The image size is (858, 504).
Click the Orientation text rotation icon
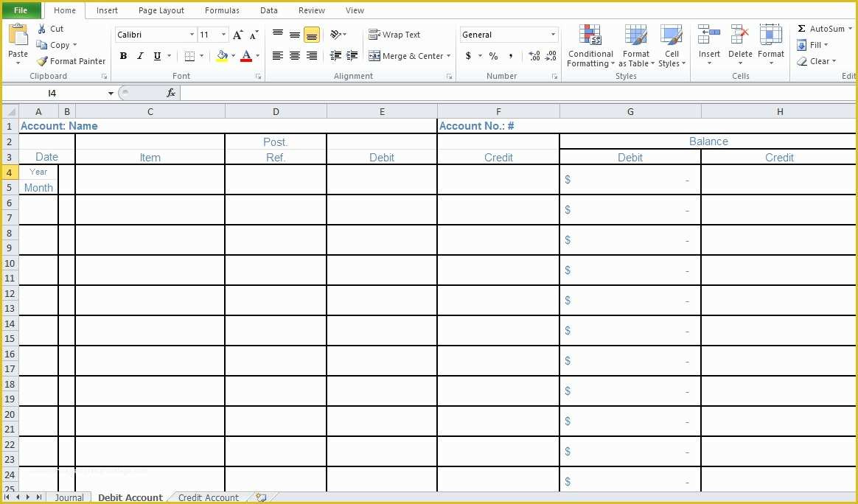click(x=335, y=35)
